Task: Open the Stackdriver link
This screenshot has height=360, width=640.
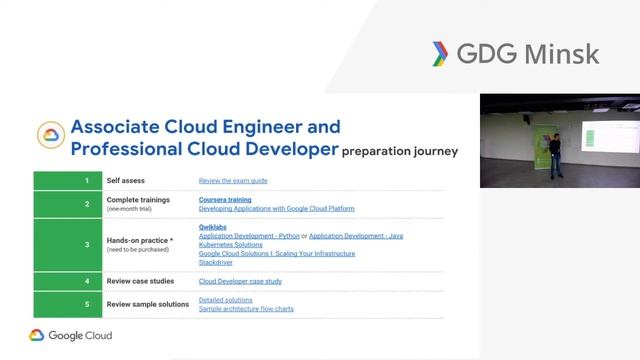Action: (x=216, y=262)
